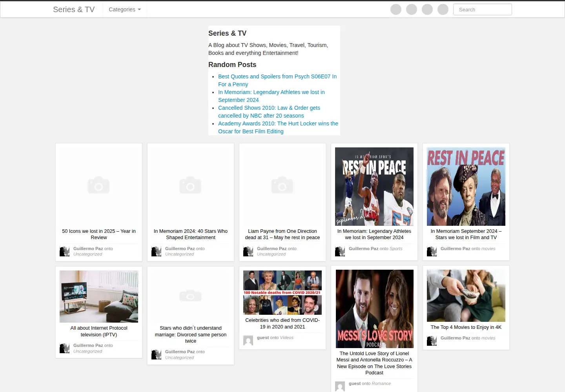This screenshot has height=392, width=565.
Task: Open 'Celebrities who died from COVID-19' title
Action: coord(282,323)
